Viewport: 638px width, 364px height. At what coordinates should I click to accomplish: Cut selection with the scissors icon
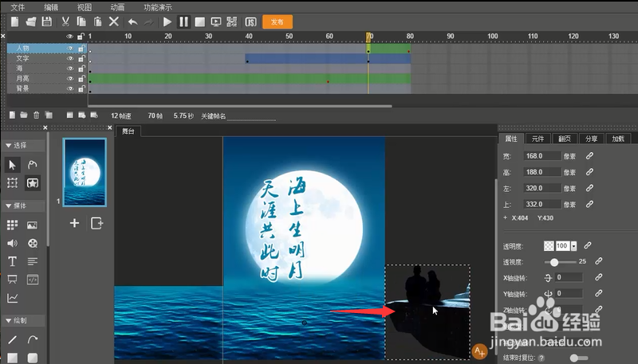point(65,22)
